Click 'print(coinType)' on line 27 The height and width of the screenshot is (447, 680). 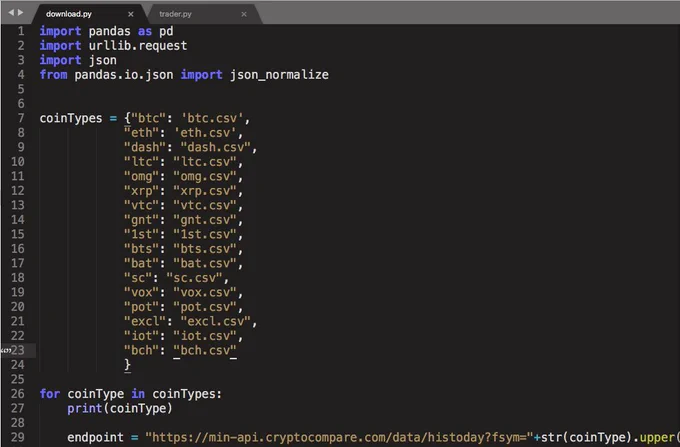click(x=120, y=408)
